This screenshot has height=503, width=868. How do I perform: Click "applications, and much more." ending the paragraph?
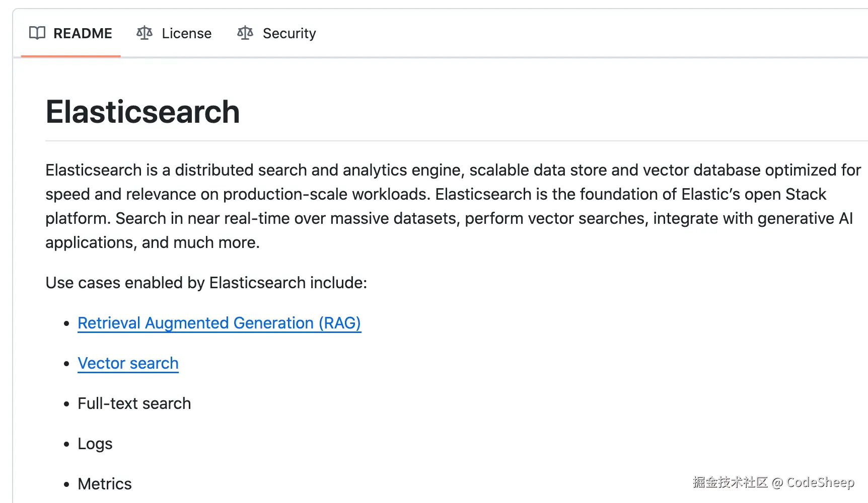click(x=152, y=242)
